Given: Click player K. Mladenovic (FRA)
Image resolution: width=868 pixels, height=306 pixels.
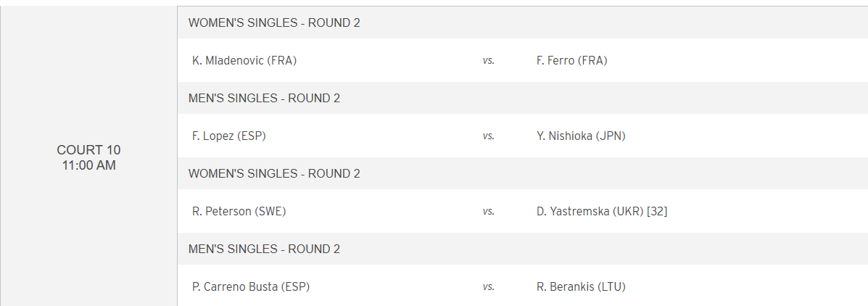Looking at the screenshot, I should 244,61.
